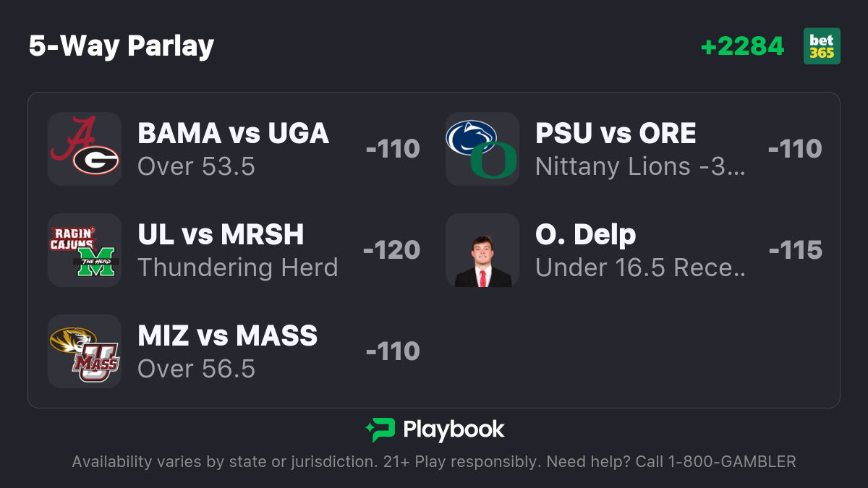Click the +2284 parlay odds
Viewport: 868px width, 488px height.
[x=742, y=46]
